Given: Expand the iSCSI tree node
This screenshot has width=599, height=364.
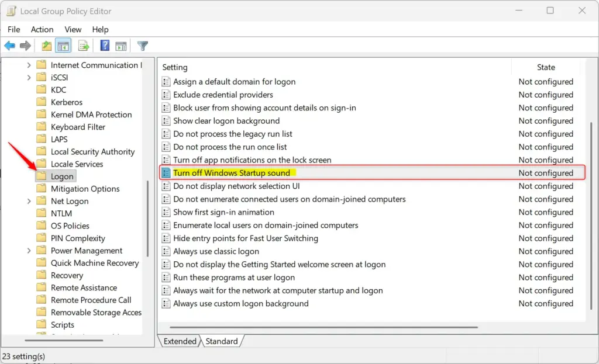Looking at the screenshot, I should [29, 78].
